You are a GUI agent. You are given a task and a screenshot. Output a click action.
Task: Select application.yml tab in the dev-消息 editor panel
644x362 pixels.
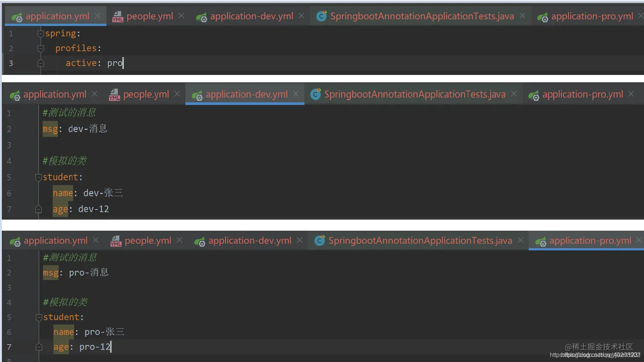tap(55, 95)
